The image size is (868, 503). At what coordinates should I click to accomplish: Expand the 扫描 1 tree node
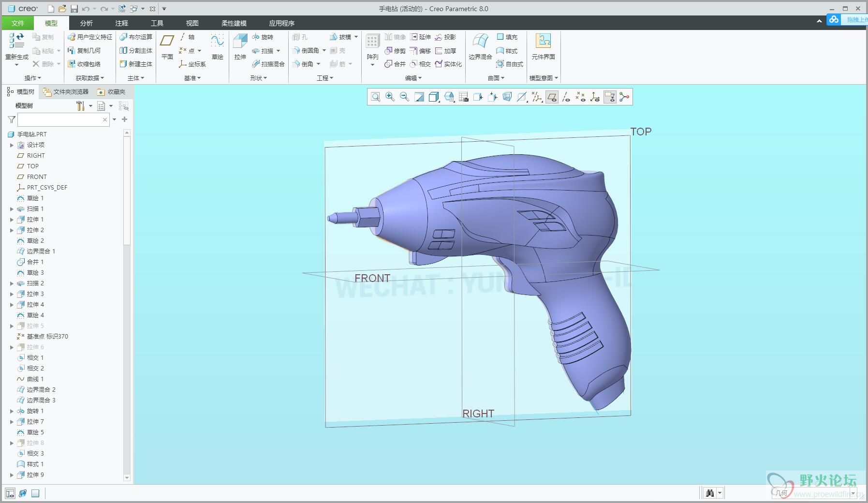[12, 209]
